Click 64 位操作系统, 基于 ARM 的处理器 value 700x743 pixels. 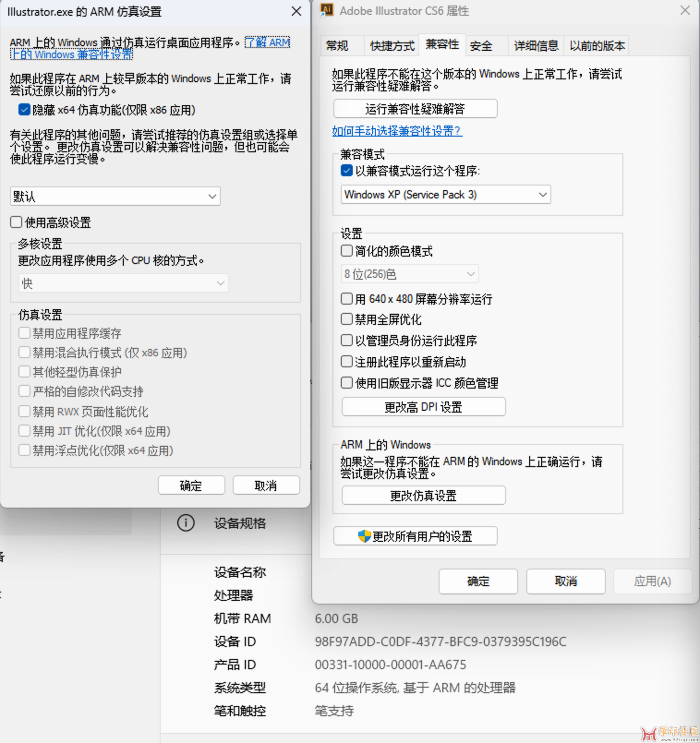point(415,688)
